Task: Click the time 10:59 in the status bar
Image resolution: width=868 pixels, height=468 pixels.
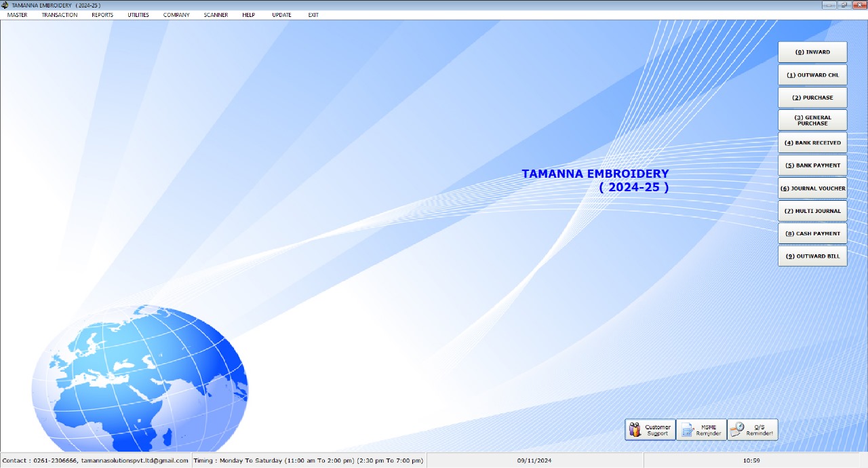Action: pyautogui.click(x=751, y=461)
